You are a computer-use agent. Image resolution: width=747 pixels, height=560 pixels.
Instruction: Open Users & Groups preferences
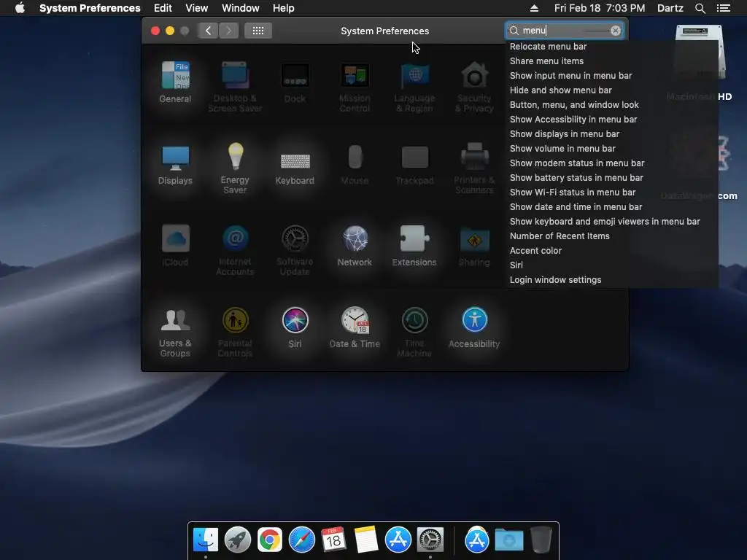pyautogui.click(x=175, y=332)
